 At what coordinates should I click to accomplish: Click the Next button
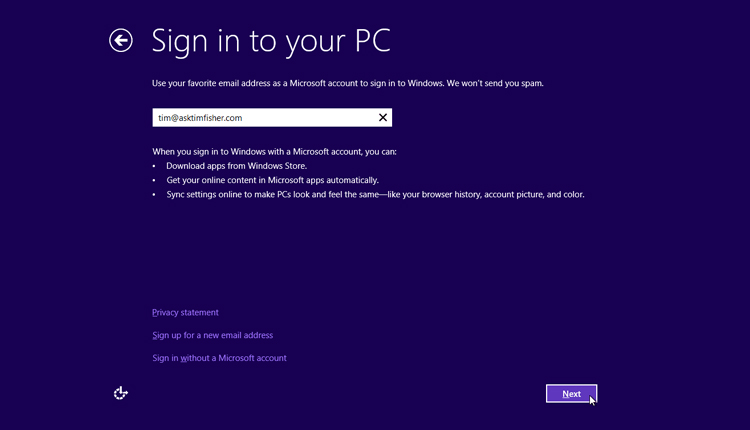pos(571,394)
